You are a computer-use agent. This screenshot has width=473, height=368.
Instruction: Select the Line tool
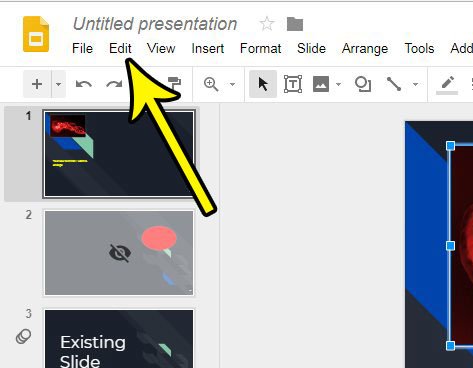(x=394, y=84)
